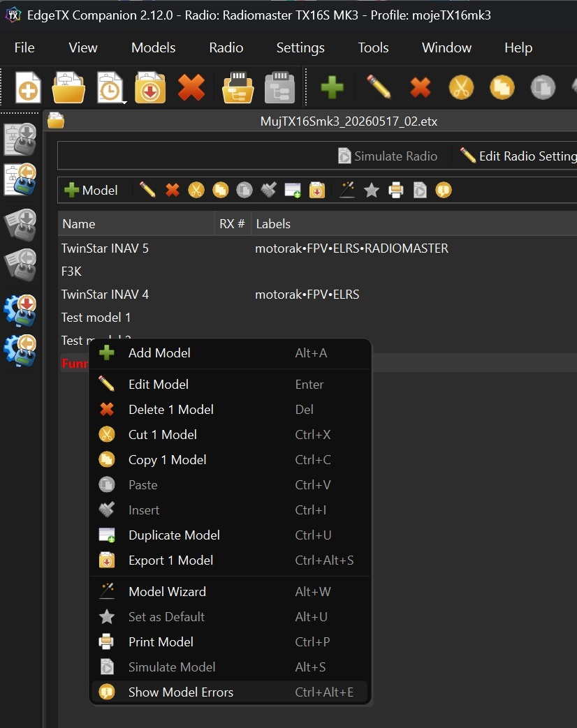This screenshot has height=728, width=577.
Task: Click the scissors Cut icon in main toolbar
Action: tap(461, 87)
